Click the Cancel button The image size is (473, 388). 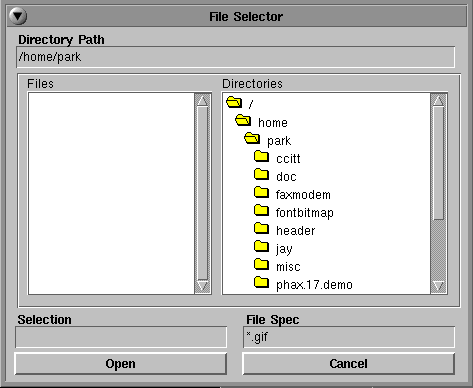(x=348, y=364)
